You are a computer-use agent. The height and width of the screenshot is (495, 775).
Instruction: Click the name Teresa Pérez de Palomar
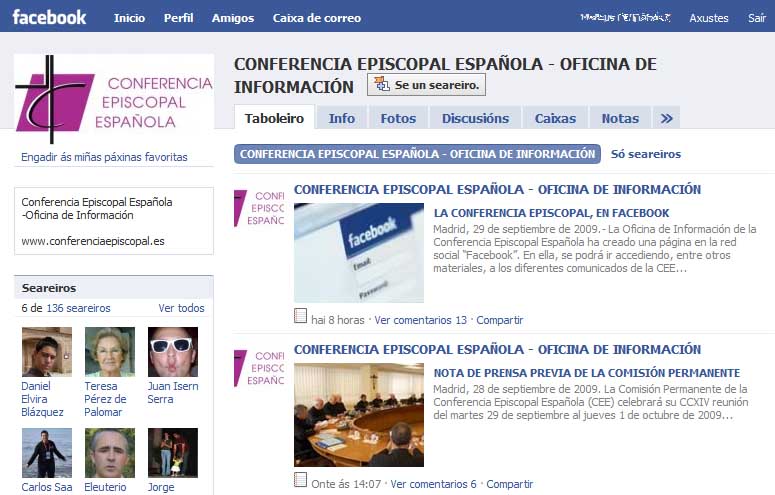105,399
